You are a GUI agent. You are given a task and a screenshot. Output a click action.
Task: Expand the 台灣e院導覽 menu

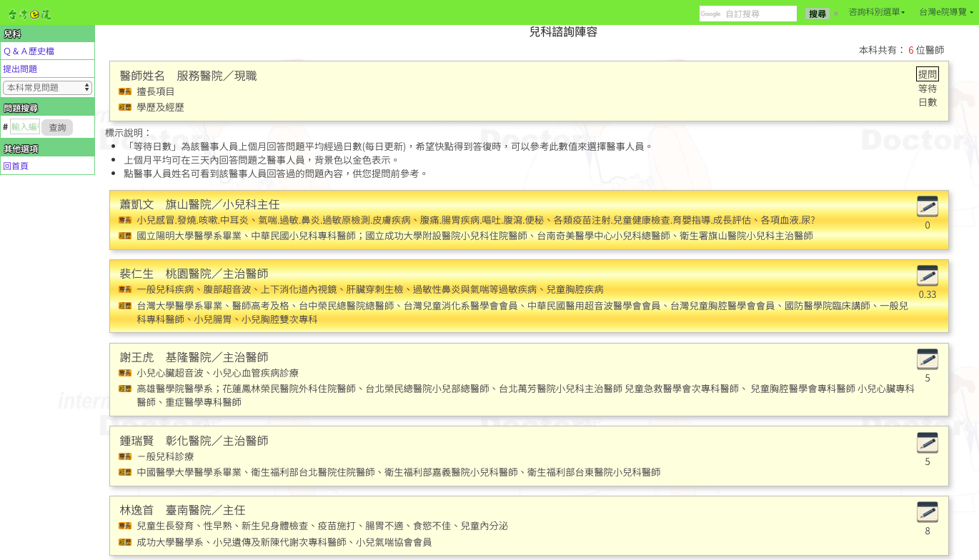point(945,12)
